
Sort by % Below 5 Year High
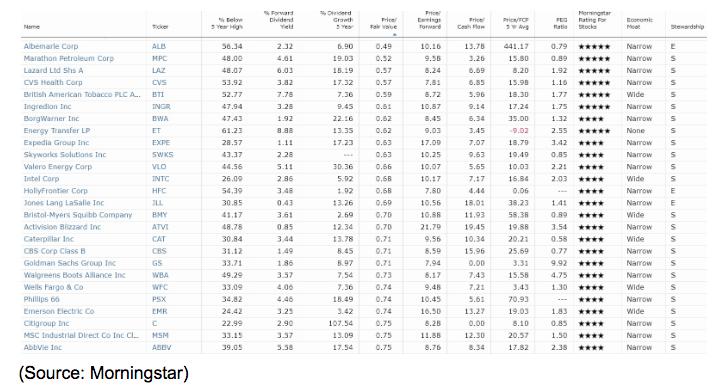click(x=227, y=24)
